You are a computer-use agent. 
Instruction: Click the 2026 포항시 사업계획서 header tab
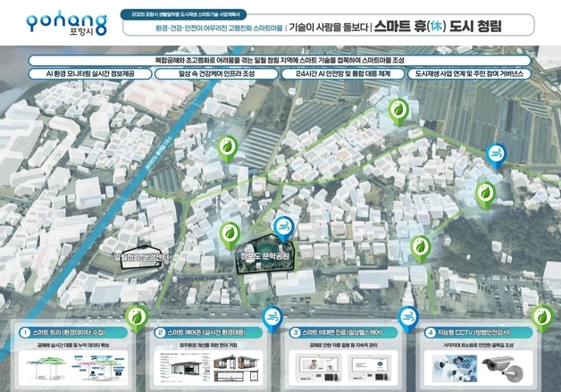[183, 14]
